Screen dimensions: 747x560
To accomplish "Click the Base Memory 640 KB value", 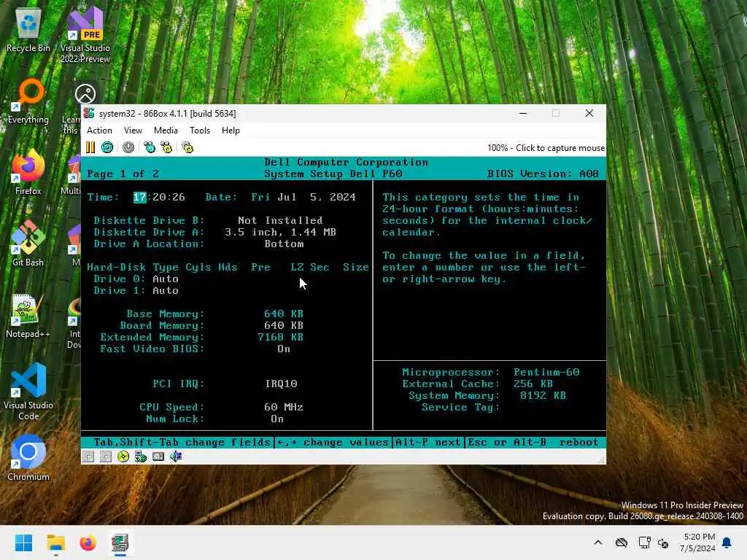I will click(284, 314).
